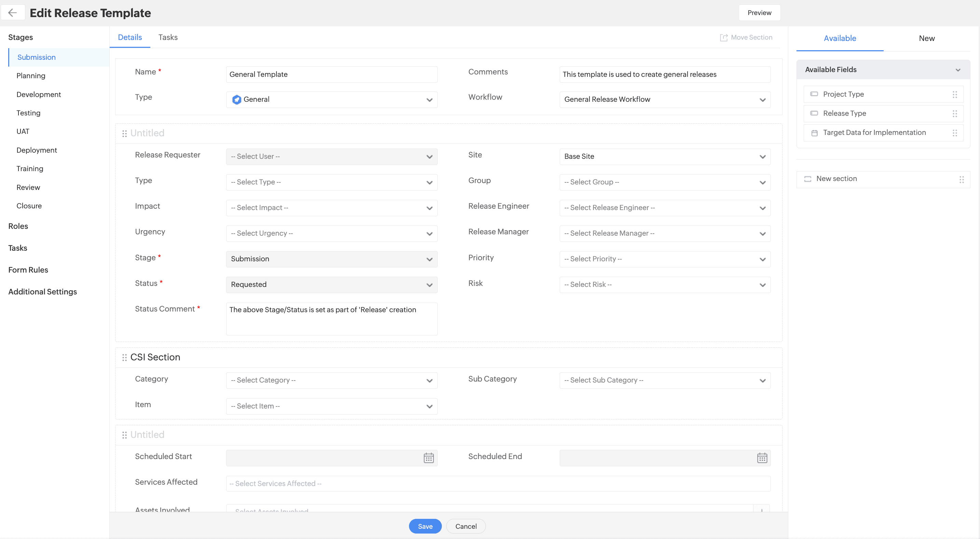Click the calendar icon beside Target Data for Implementation

point(815,133)
